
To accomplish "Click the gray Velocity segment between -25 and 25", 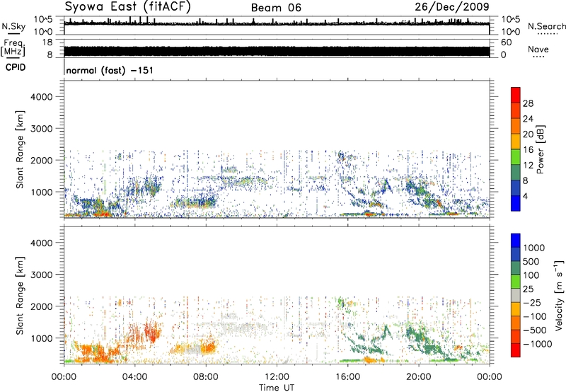I will pyautogui.click(x=516, y=296).
